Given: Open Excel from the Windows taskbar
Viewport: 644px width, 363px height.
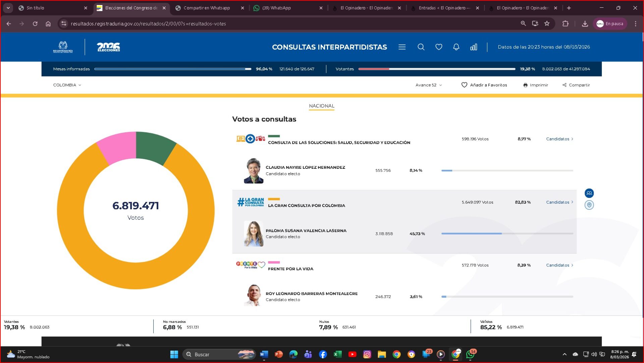Looking at the screenshot, I should click(337, 354).
